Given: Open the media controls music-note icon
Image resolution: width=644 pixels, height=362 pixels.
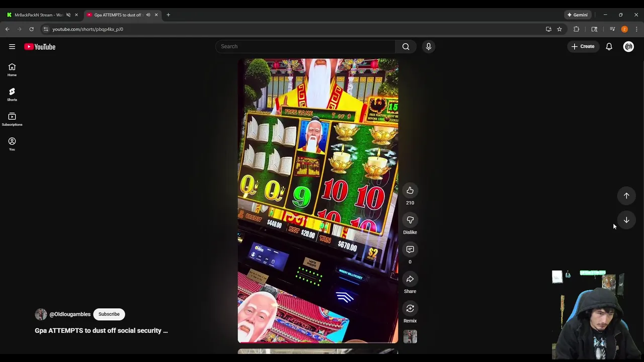Looking at the screenshot, I should (612, 29).
